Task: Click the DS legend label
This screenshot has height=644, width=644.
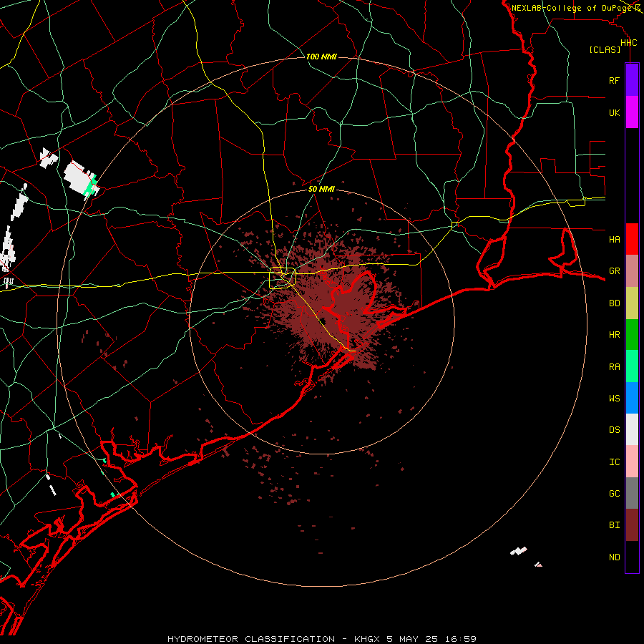Action: click(614, 430)
